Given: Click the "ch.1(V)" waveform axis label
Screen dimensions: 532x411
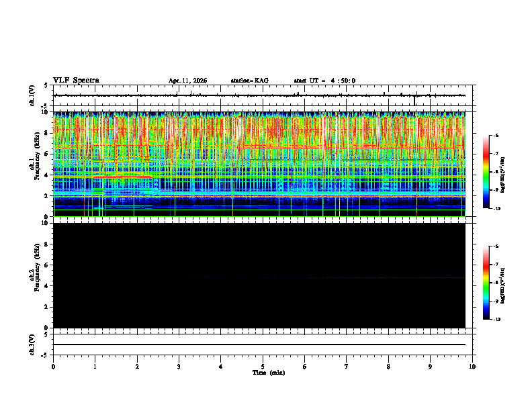Looking at the screenshot, I should (x=32, y=95).
